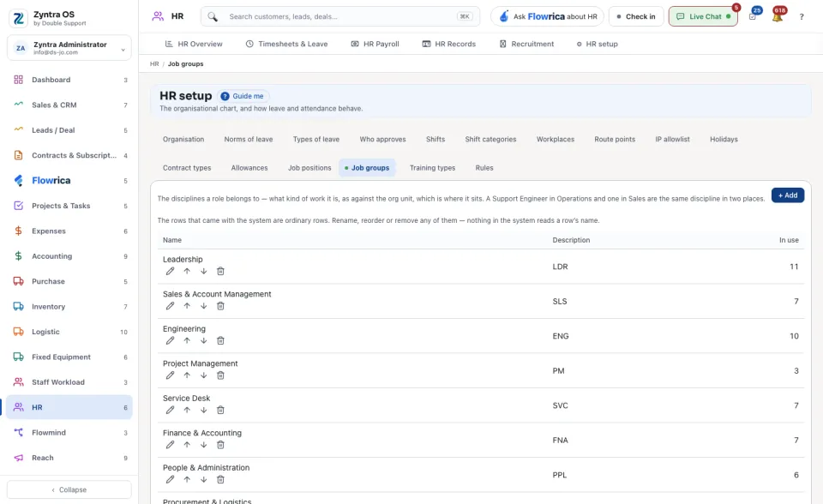Viewport: 823px width, 504px height.
Task: Open Flowrica in sidebar
Action: [69, 181]
